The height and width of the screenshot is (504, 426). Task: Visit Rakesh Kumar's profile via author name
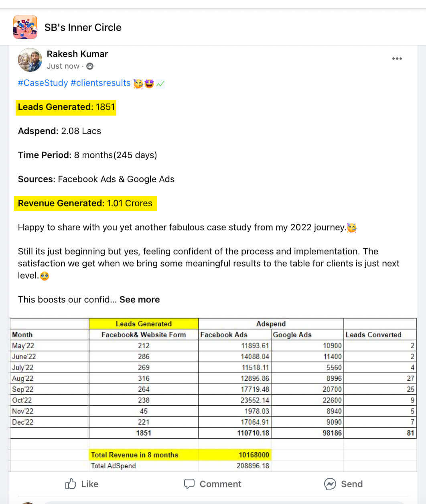pyautogui.click(x=77, y=54)
